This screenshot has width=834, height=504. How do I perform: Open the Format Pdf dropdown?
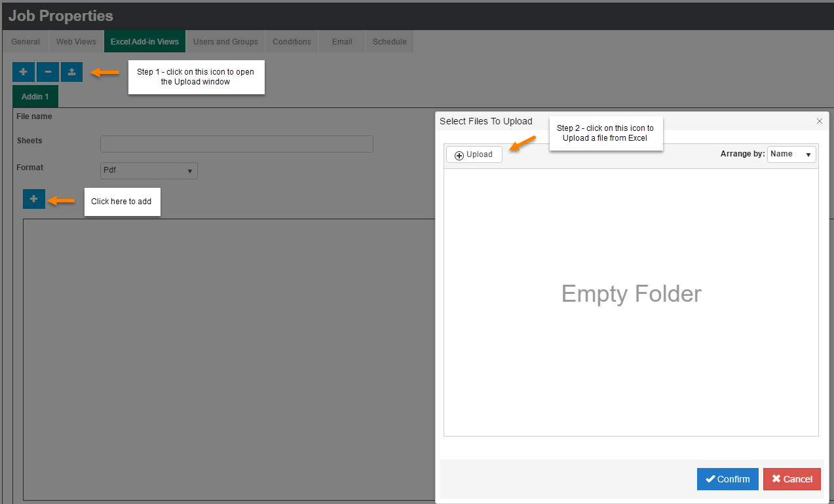coord(149,171)
